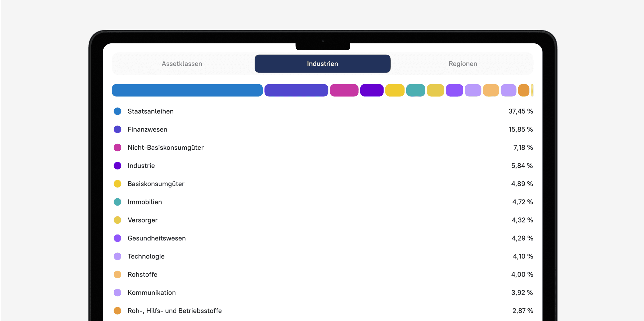Select the Technologie list entry

(x=146, y=256)
